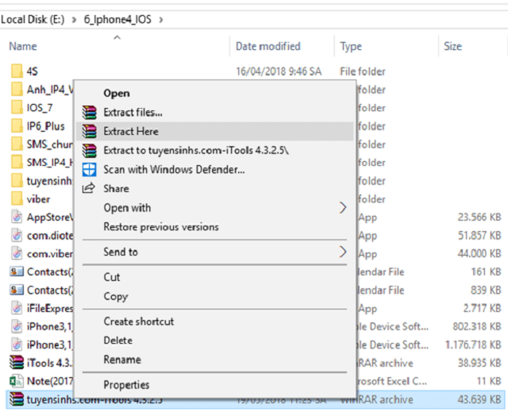Click the second iPhone3,1 firmware file icon, sized 1.176.718 KB

pyautogui.click(x=17, y=345)
